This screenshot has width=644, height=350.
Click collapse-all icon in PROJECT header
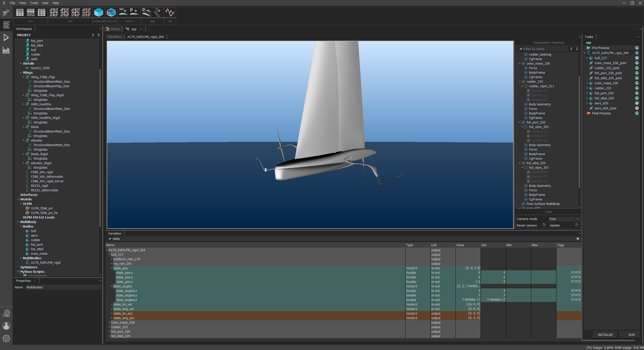pos(93,35)
